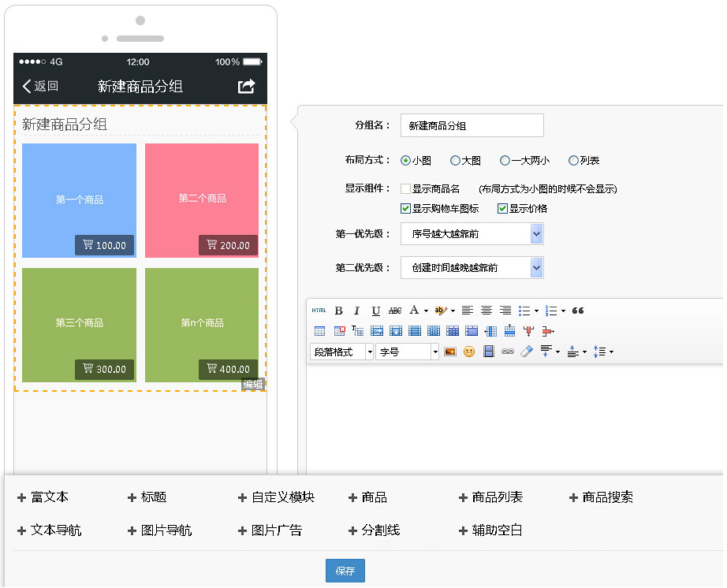Apply italic formatting in editor
This screenshot has height=588, width=727.
point(357,311)
